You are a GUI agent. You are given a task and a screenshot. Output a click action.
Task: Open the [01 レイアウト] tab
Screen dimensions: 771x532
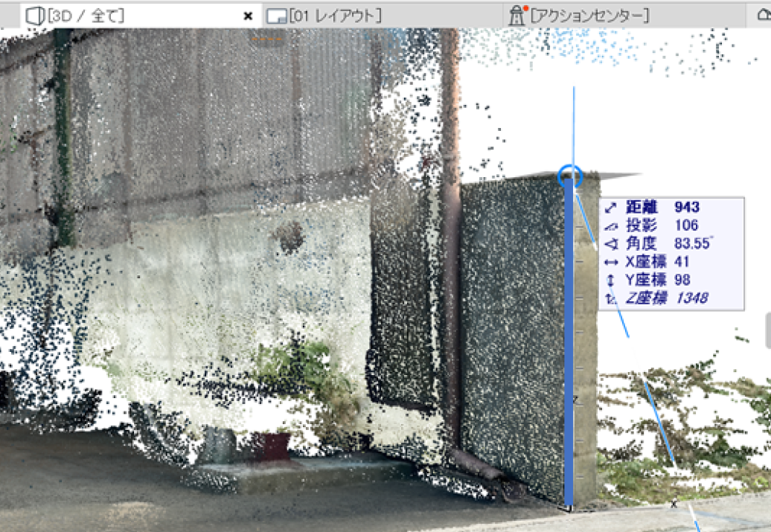pos(336,16)
